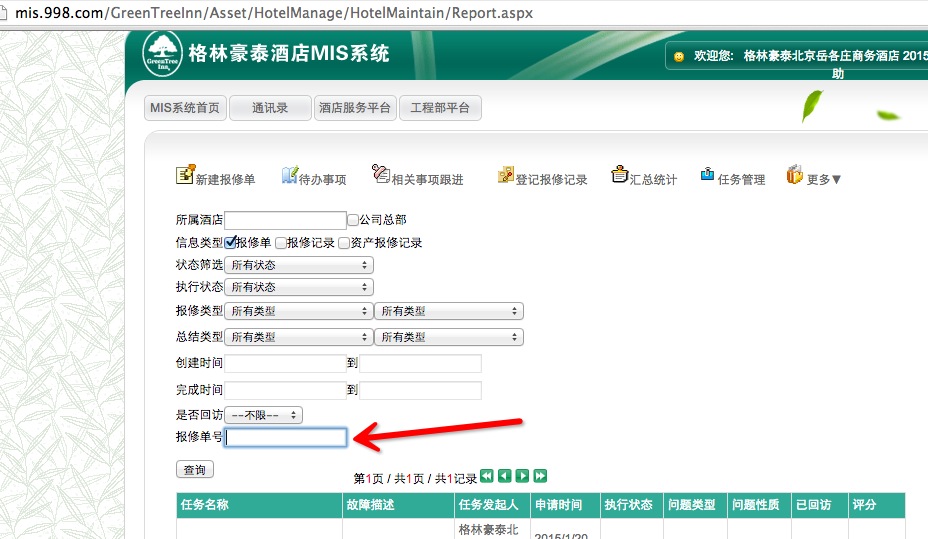Click the 更多 gift box icon
Viewport: 928px width, 539px height.
794,175
